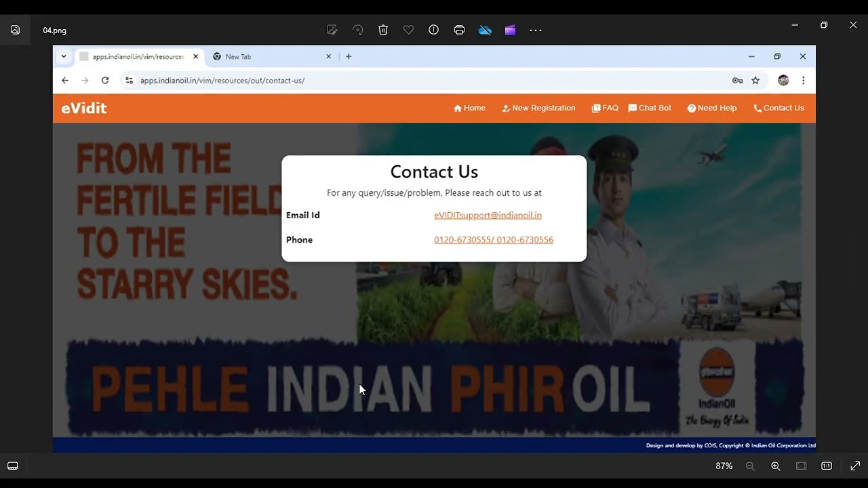Close the apps.indianoil.in tab

195,56
